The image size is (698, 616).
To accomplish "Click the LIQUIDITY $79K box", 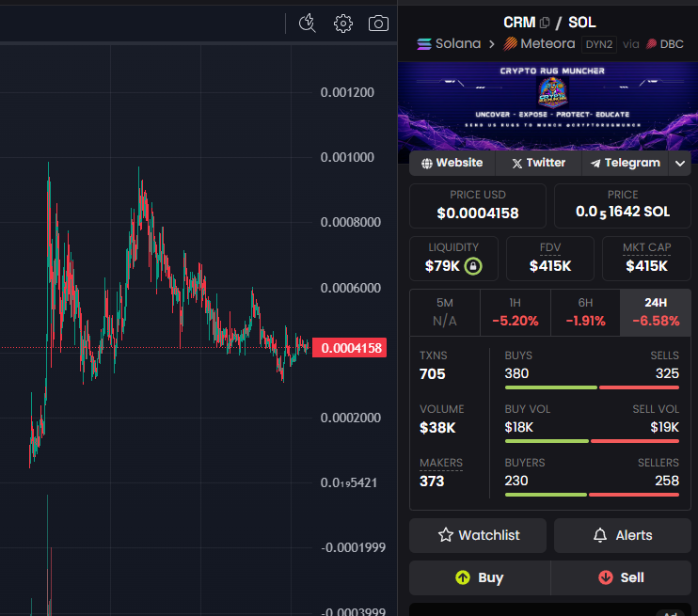I will pyautogui.click(x=453, y=259).
